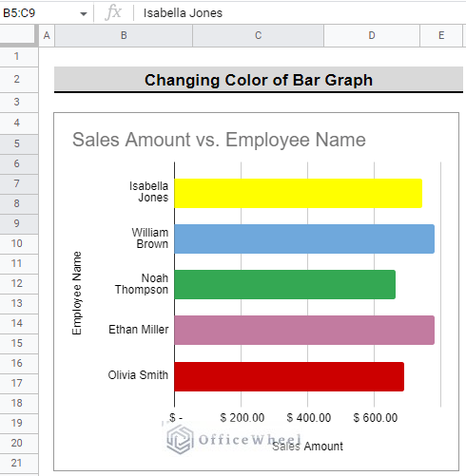Viewport: 466px width, 476px height.
Task: Click the chart title Sales Amount vs. Employee Name
Action: pyautogui.click(x=219, y=140)
